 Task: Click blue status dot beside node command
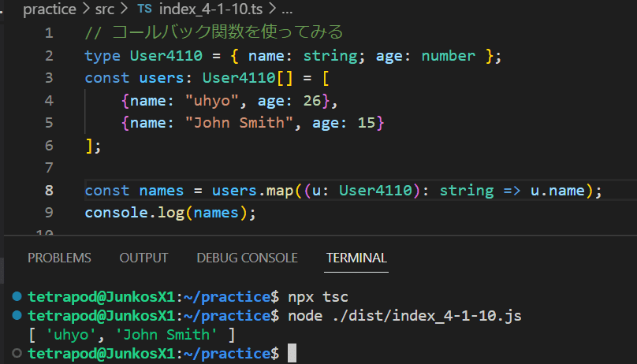[x=17, y=315]
